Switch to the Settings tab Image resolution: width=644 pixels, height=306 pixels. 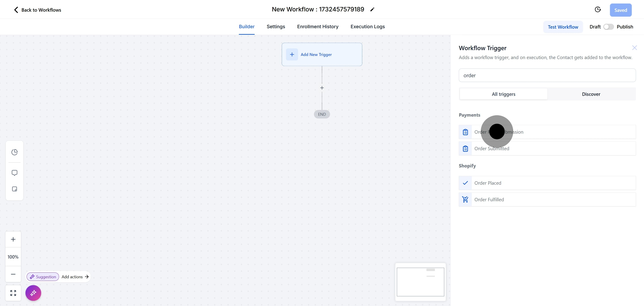pyautogui.click(x=276, y=26)
